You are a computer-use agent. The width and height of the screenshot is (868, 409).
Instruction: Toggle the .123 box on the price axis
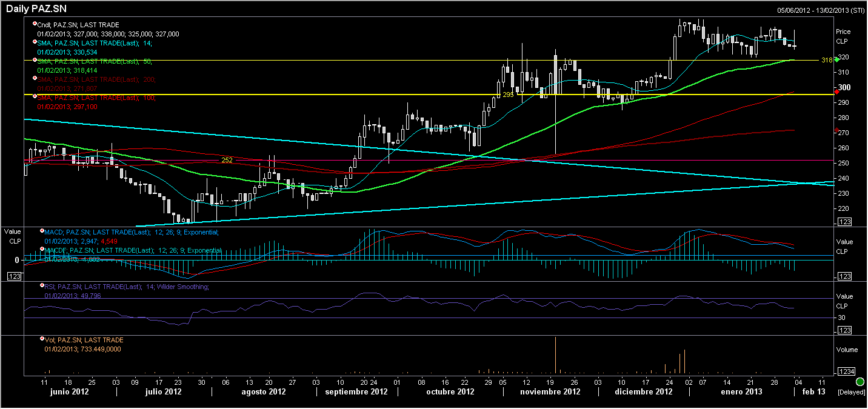coord(844,222)
